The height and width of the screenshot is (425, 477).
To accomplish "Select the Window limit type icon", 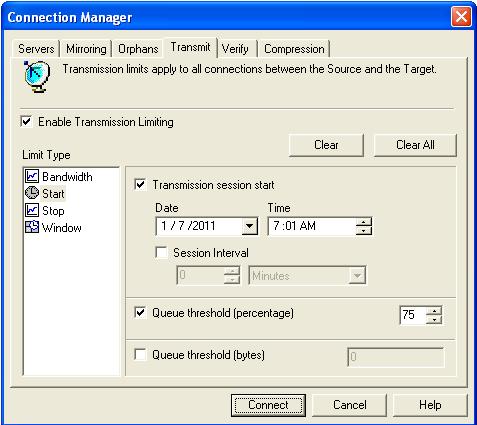I will pyautogui.click(x=32, y=227).
